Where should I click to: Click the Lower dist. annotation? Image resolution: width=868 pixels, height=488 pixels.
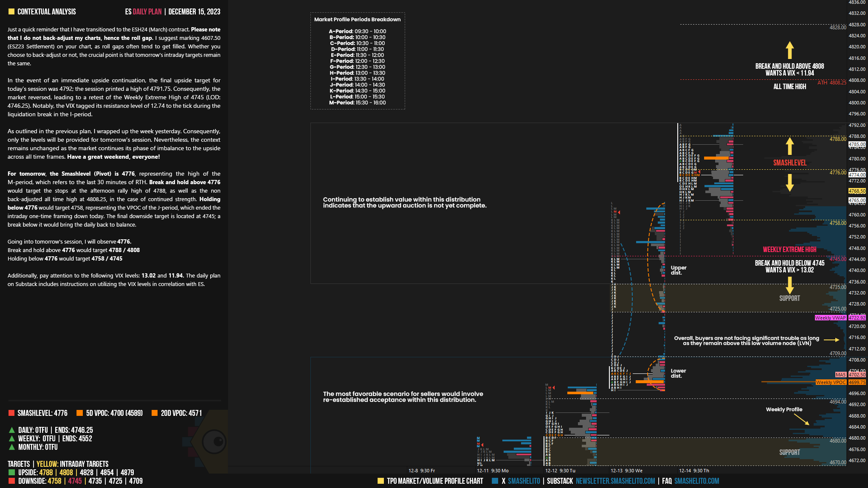click(678, 373)
